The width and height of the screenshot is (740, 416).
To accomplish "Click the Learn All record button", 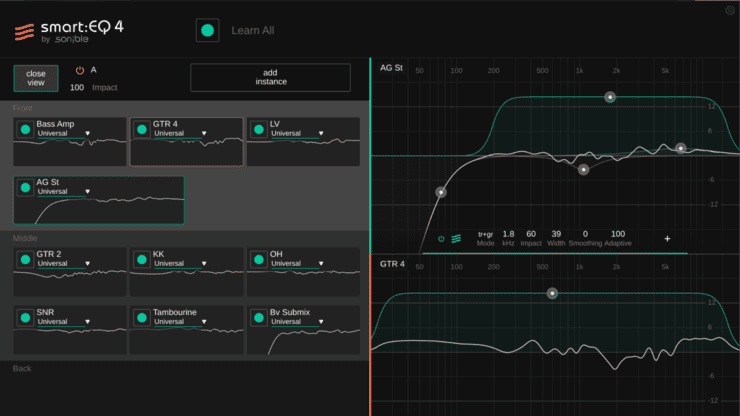I will click(x=207, y=31).
